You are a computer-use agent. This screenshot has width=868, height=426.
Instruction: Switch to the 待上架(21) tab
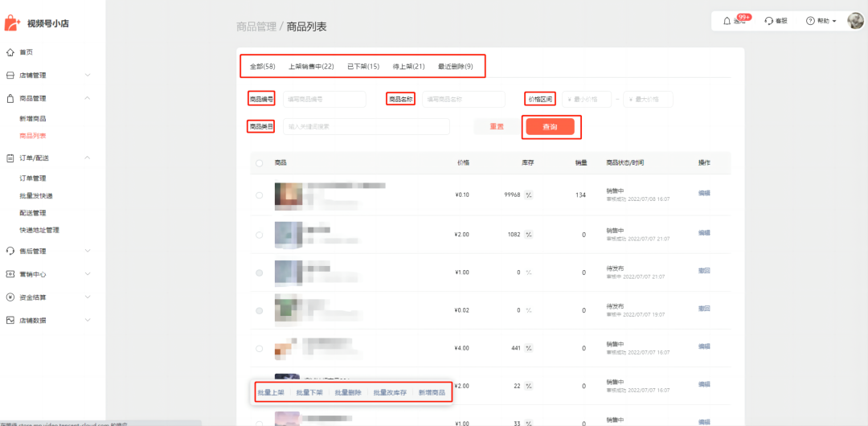408,67
